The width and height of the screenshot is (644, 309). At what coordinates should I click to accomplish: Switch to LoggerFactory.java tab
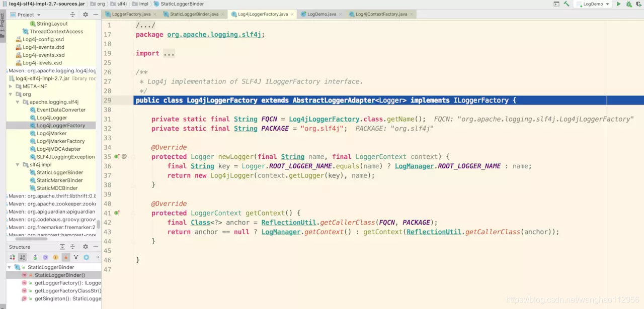(x=131, y=14)
